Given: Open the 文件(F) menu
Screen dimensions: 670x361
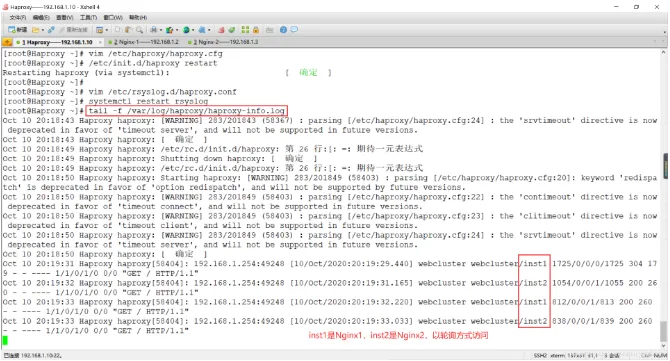Looking at the screenshot, I should pyautogui.click(x=18, y=18).
